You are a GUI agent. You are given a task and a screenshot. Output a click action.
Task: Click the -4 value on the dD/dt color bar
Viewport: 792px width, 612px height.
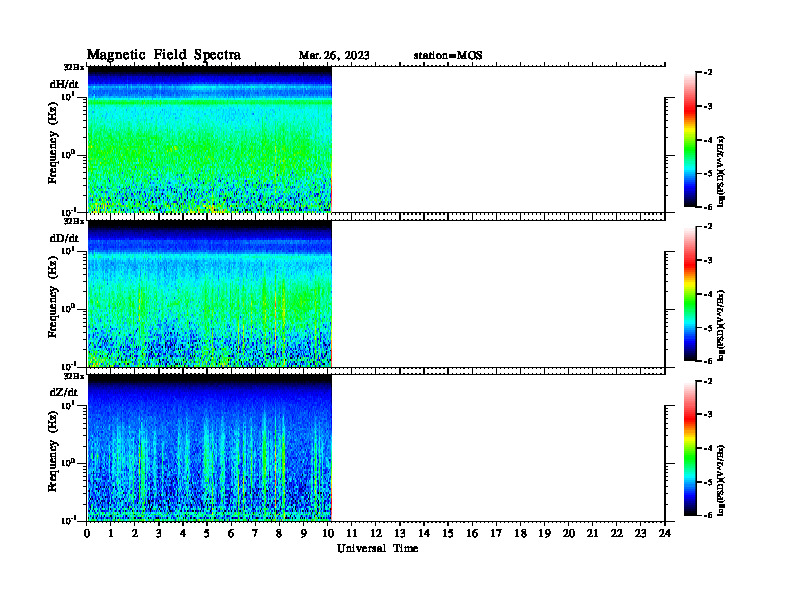tap(708, 294)
